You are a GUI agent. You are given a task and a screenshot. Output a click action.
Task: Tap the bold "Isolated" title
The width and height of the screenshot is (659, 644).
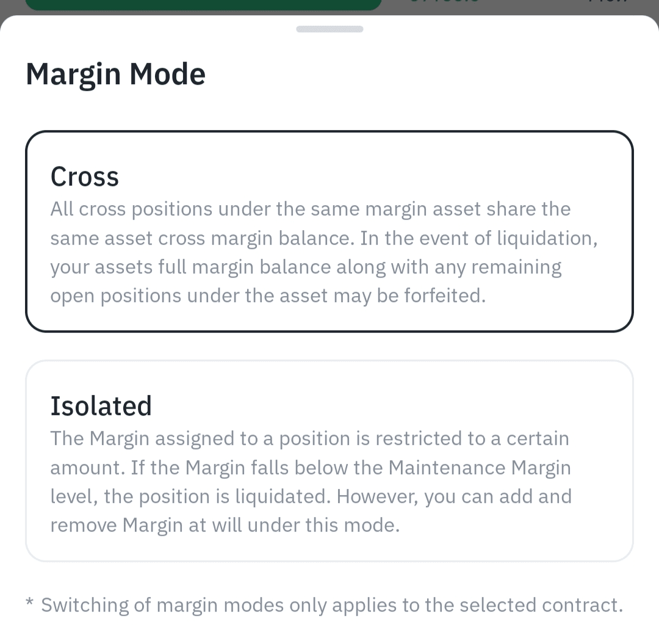click(101, 406)
